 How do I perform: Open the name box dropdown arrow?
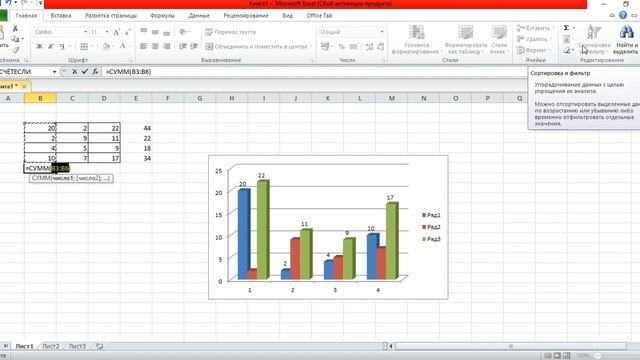click(x=54, y=72)
